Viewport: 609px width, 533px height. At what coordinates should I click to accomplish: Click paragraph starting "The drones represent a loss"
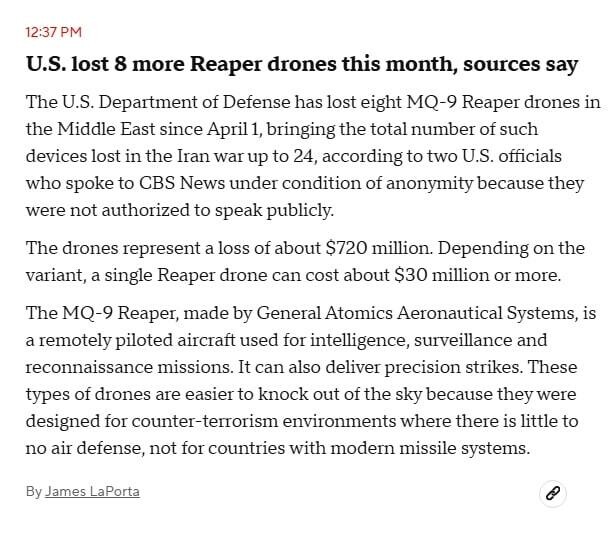[x=305, y=260]
